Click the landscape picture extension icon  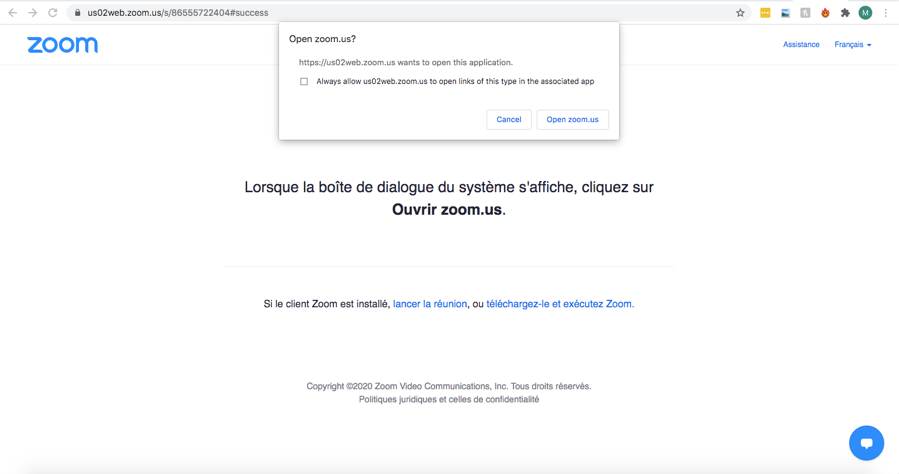(x=785, y=13)
